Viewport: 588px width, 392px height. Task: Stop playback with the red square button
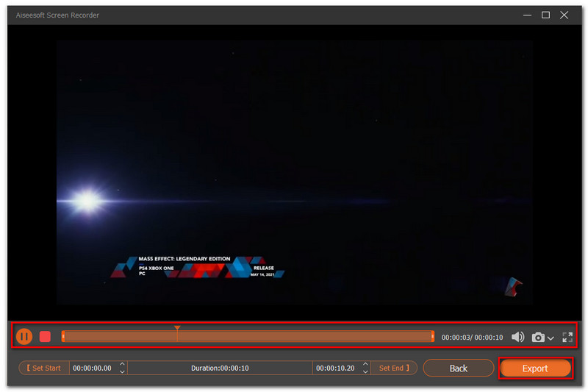[45, 337]
